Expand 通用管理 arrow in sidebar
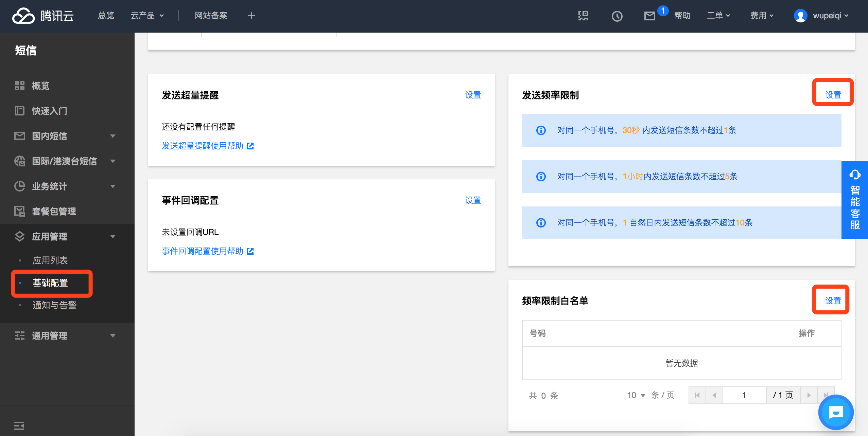Screen dimensions: 868x436 coord(113,336)
